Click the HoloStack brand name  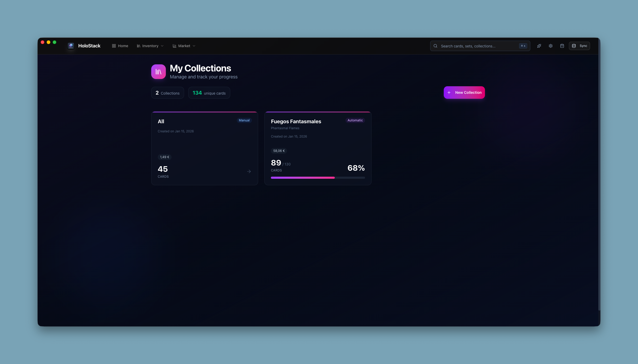point(89,46)
